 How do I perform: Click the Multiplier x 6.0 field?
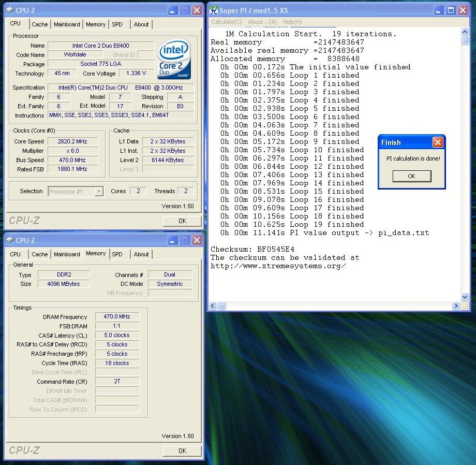(72, 151)
